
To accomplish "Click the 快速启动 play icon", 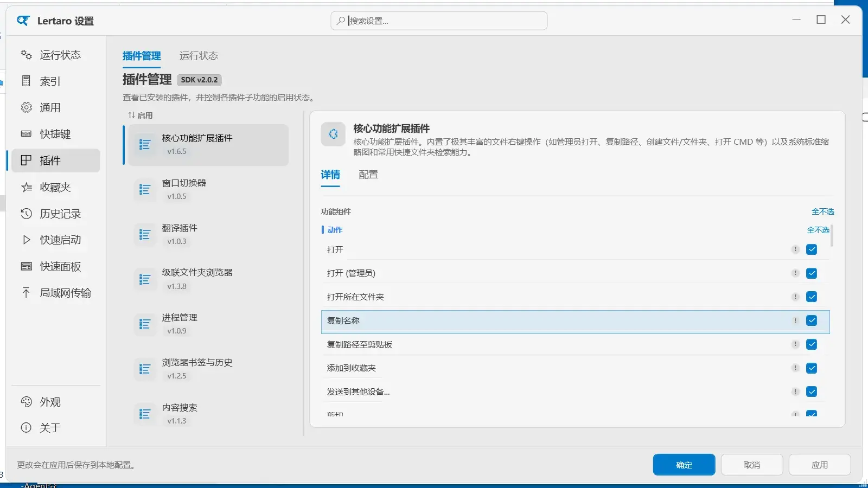I will tap(26, 240).
